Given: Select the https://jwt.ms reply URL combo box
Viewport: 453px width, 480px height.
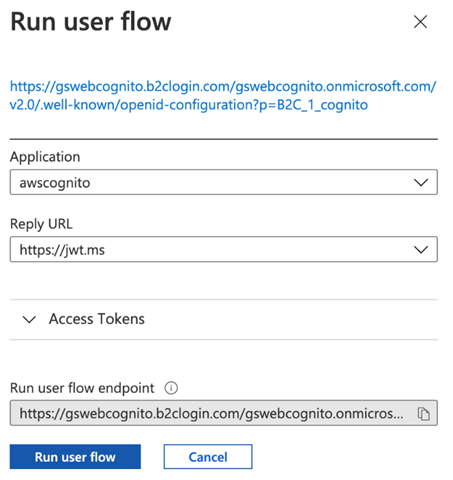Looking at the screenshot, I should click(224, 249).
